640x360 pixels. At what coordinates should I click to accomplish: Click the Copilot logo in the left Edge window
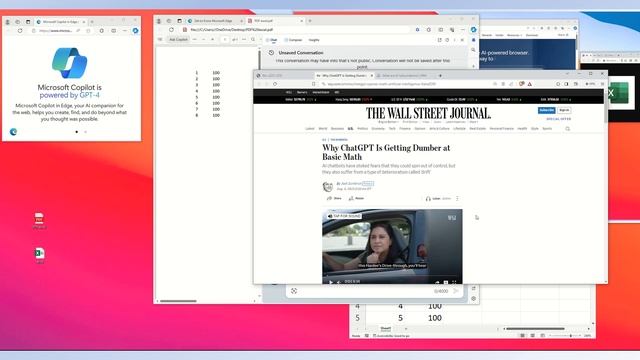[x=69, y=63]
